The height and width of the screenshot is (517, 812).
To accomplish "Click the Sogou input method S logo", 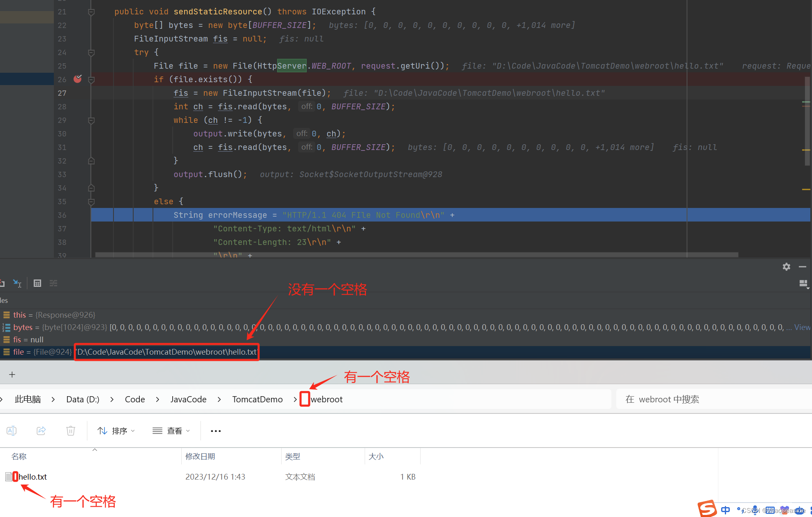I will pos(707,509).
